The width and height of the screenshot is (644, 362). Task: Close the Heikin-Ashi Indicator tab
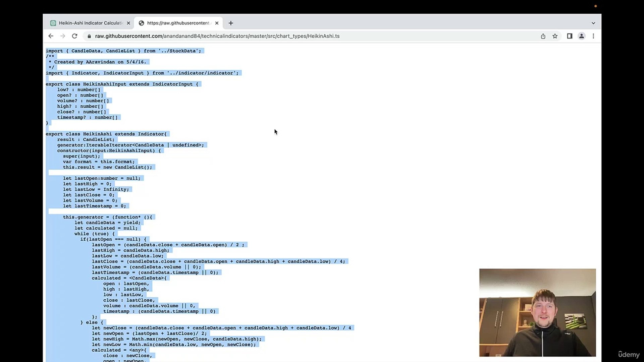[x=128, y=23]
